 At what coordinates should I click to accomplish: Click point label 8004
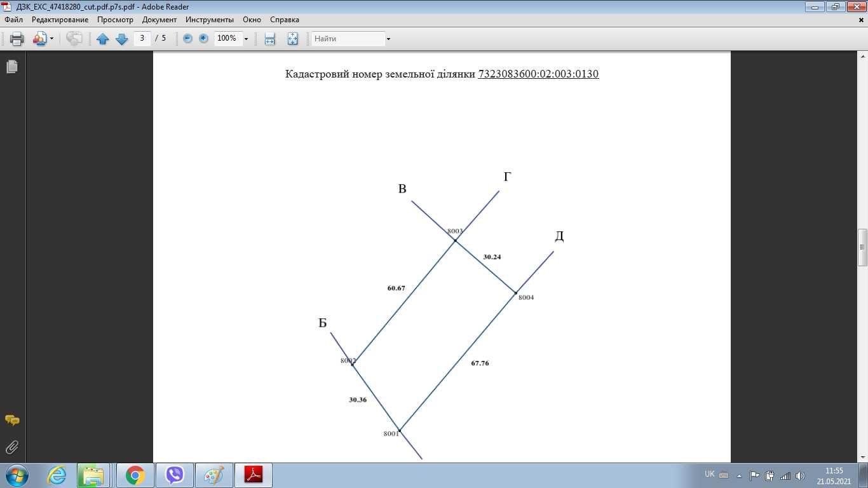[526, 297]
